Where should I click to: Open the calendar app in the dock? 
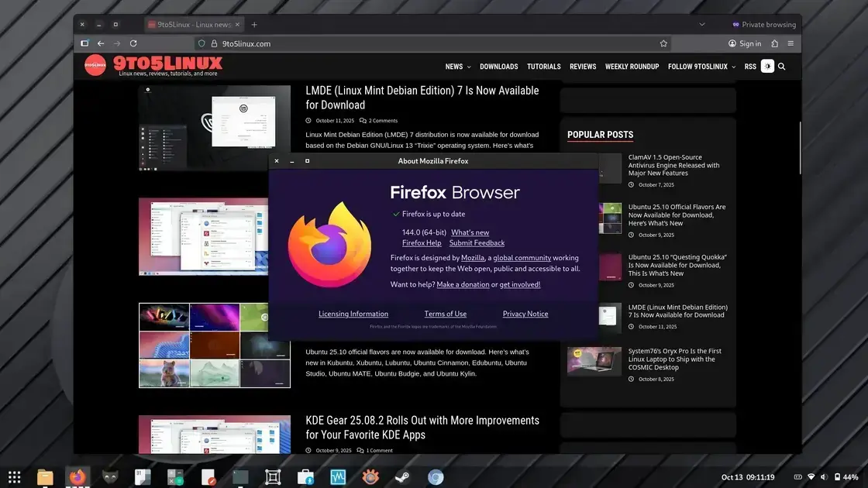(x=143, y=477)
